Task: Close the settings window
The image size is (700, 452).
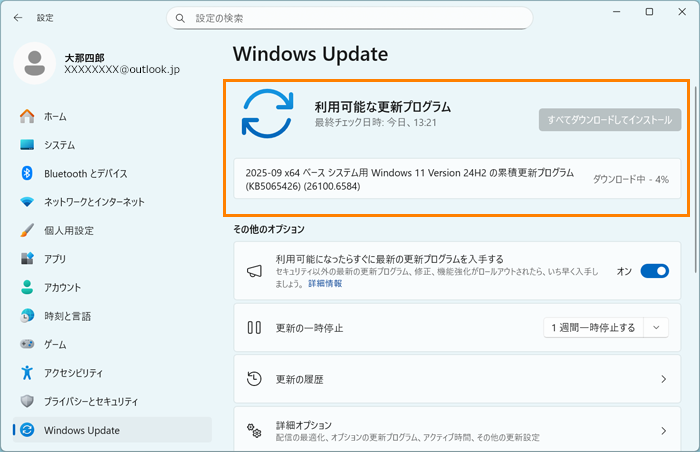Action: tap(682, 12)
